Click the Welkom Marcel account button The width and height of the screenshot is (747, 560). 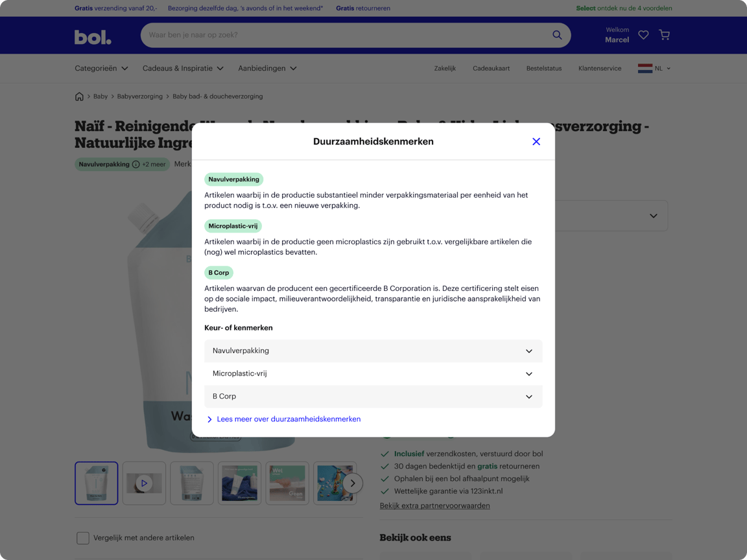point(617,35)
